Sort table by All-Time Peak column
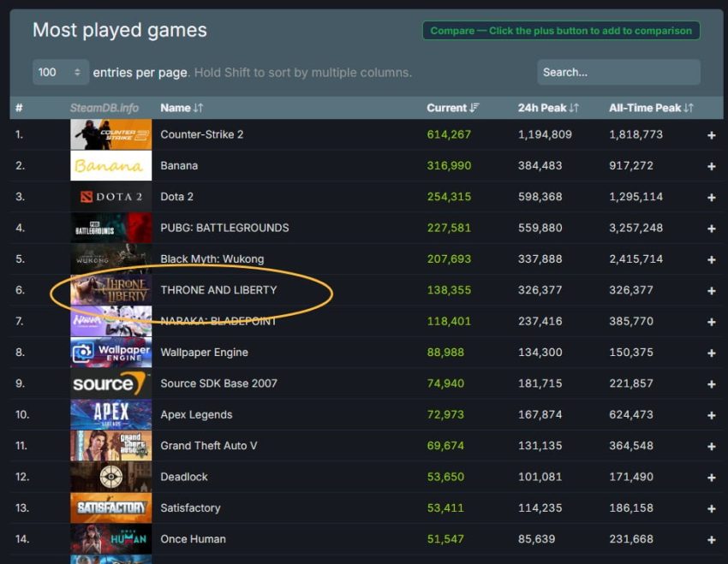Viewport: 728px width, 564px height. (x=651, y=108)
